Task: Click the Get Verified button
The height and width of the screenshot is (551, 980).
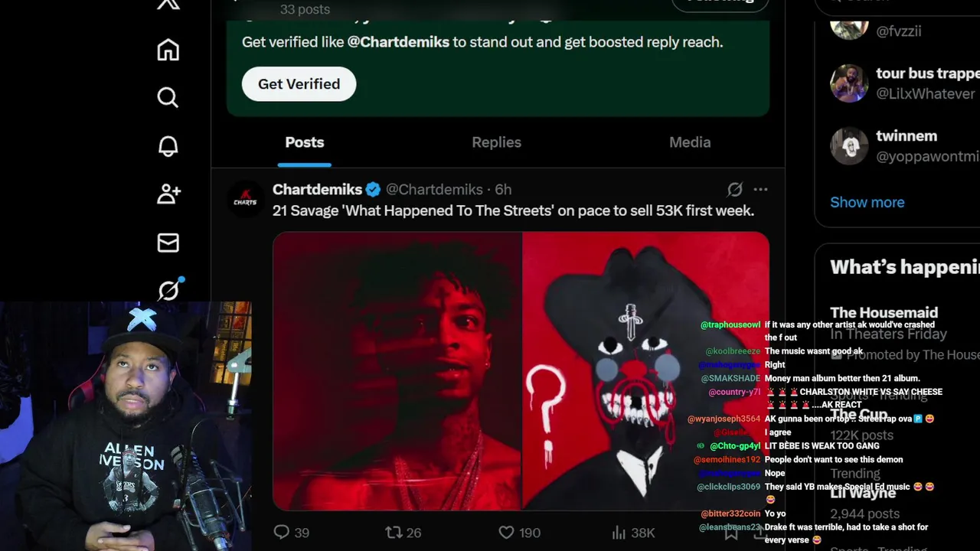Action: (x=299, y=84)
